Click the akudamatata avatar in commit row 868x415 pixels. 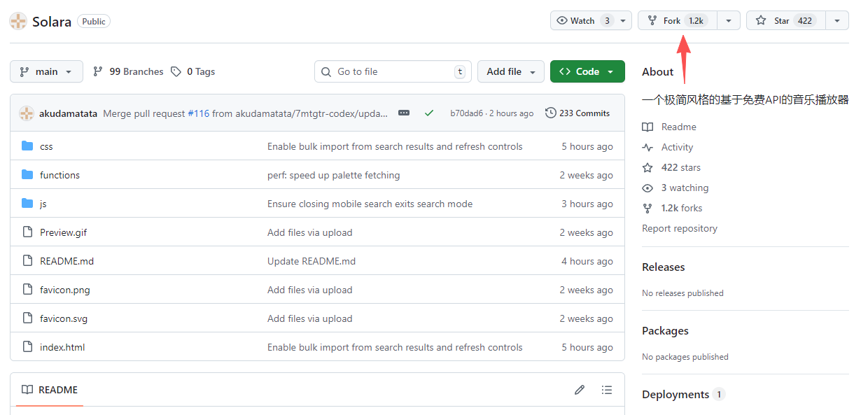(27, 113)
